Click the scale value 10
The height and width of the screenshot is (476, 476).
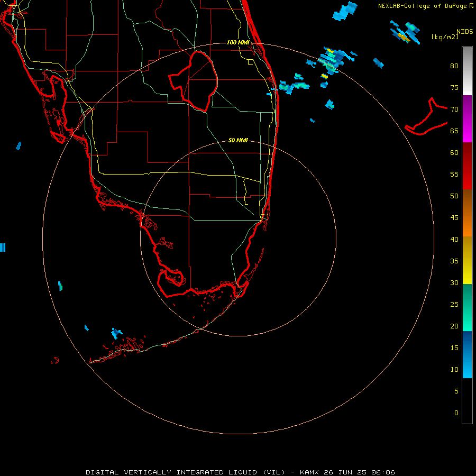click(454, 370)
